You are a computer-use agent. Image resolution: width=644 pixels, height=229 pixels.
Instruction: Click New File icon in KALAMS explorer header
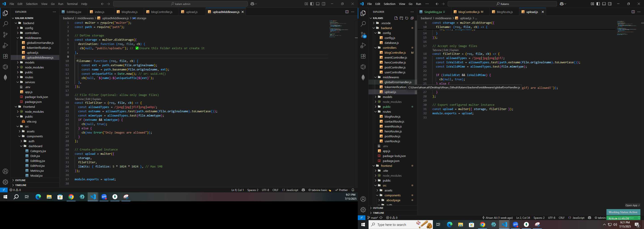[396, 18]
